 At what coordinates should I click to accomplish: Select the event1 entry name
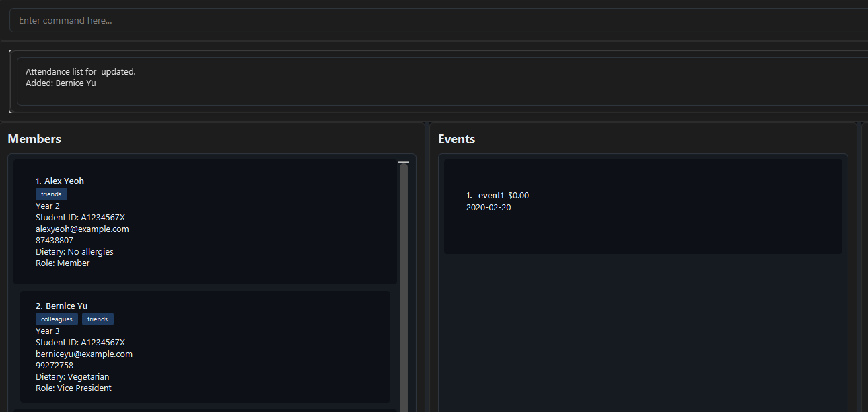click(491, 196)
